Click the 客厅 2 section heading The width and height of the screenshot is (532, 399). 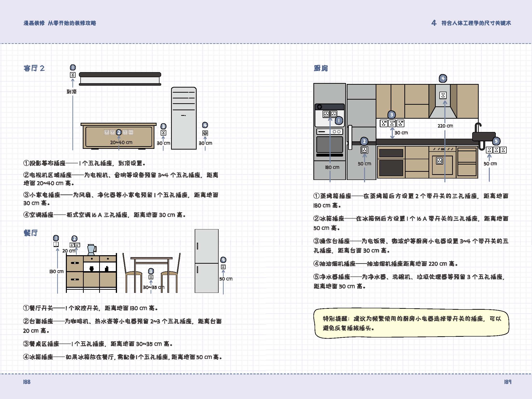click(x=34, y=68)
